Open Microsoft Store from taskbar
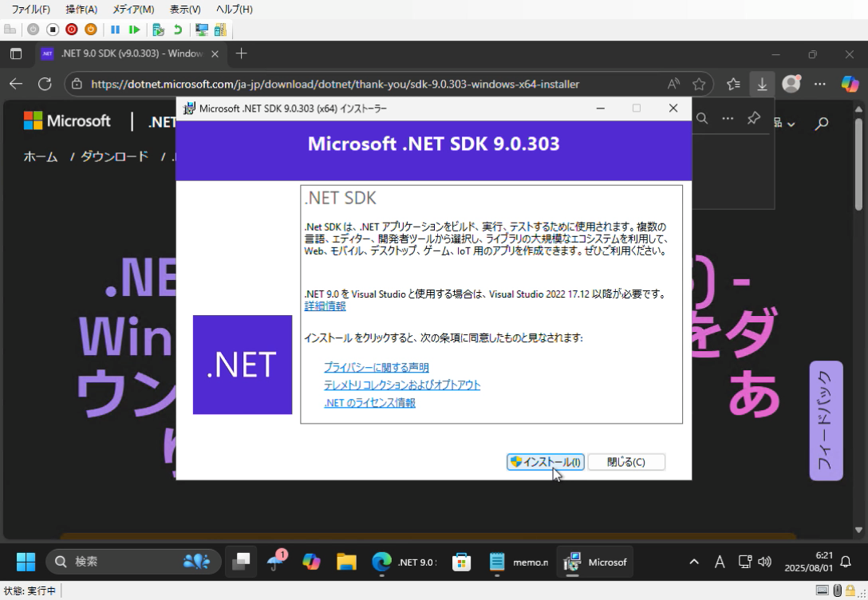868x600 pixels. (x=461, y=562)
